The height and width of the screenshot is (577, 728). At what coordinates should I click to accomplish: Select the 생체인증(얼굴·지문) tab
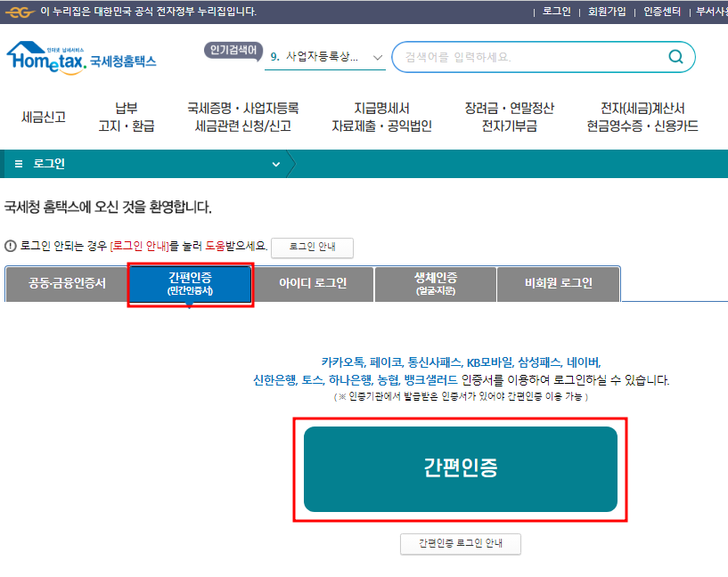click(436, 283)
